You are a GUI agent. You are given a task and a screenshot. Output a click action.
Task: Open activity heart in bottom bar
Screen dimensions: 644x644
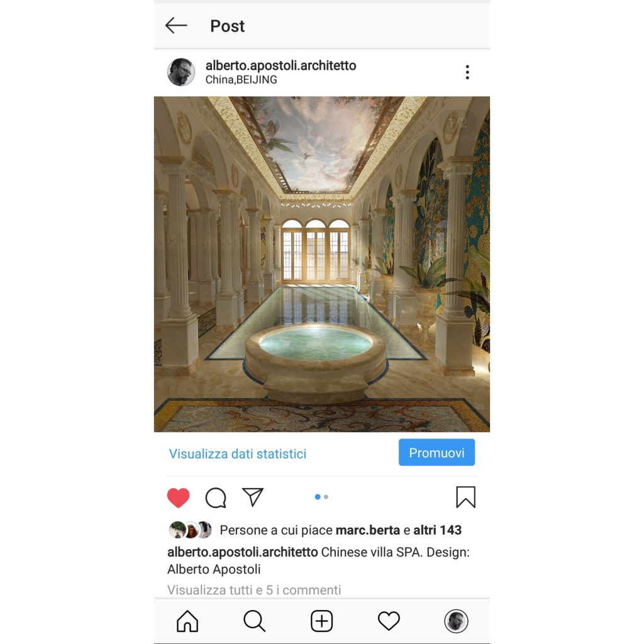389,621
